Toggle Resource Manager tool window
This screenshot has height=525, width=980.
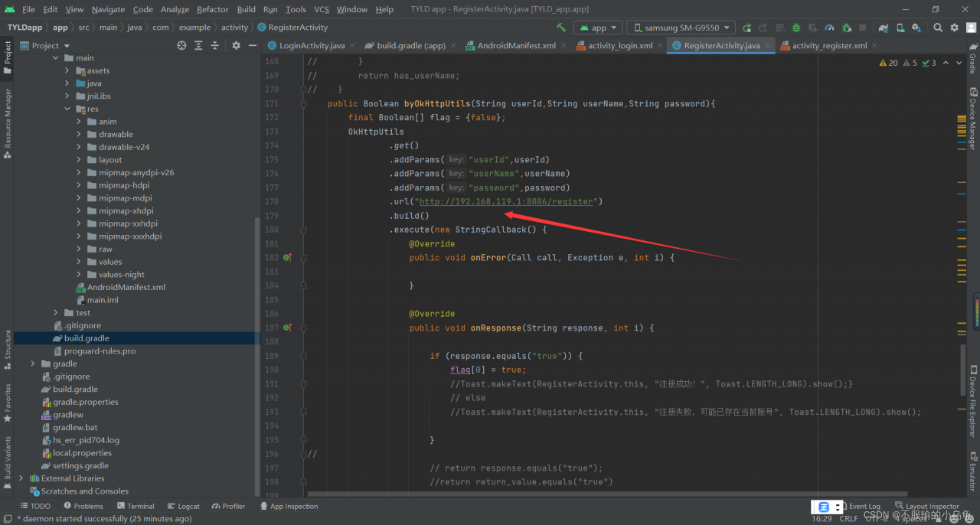[8, 123]
